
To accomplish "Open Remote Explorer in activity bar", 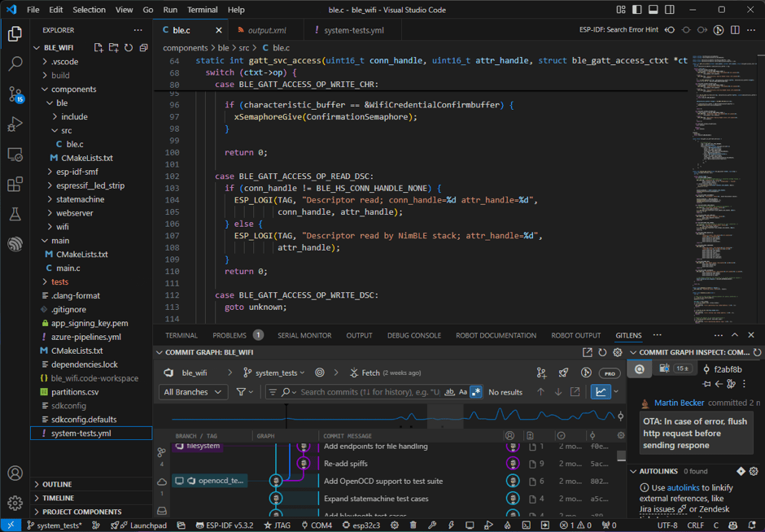I will point(15,155).
